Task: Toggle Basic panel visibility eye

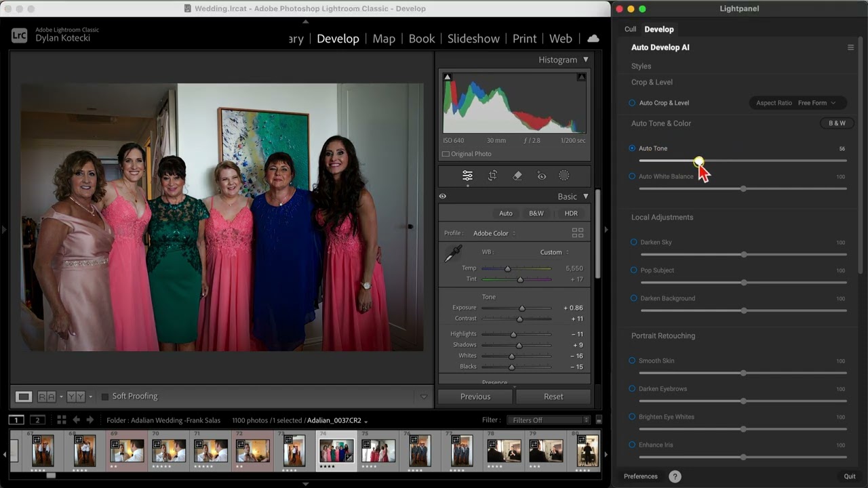Action: [x=442, y=197]
